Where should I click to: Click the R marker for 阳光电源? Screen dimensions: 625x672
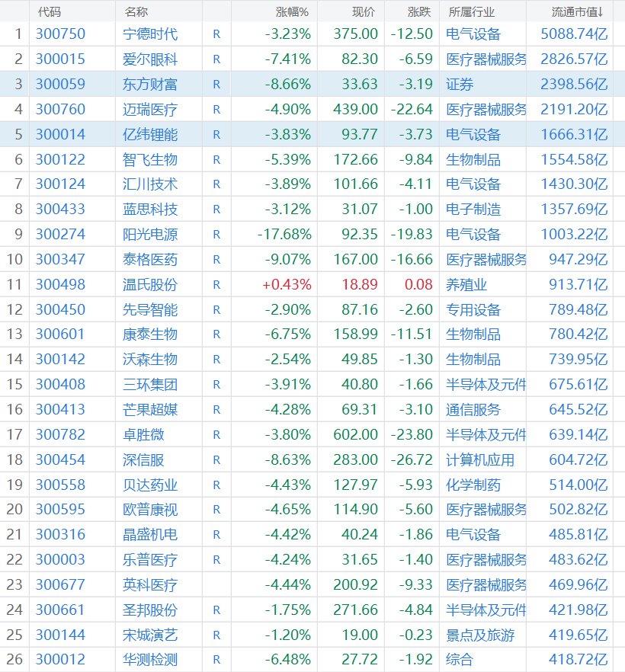click(x=216, y=235)
